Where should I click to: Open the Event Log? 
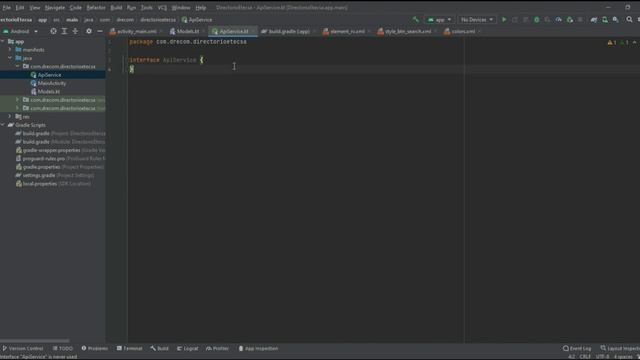click(577, 348)
